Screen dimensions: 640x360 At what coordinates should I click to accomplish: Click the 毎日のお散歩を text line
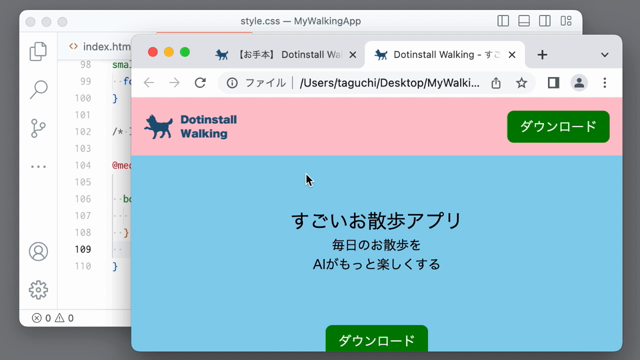coord(377,245)
